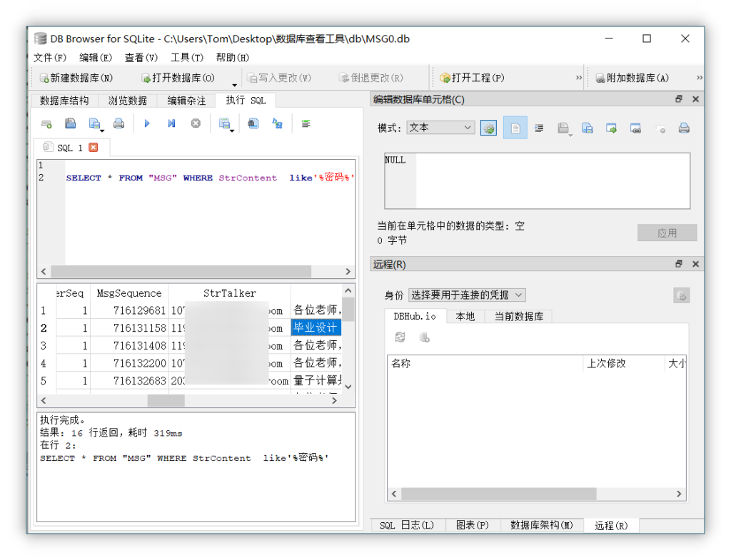The image size is (731, 560).
Task: Click the 应用 apply button
Action: pos(667,233)
